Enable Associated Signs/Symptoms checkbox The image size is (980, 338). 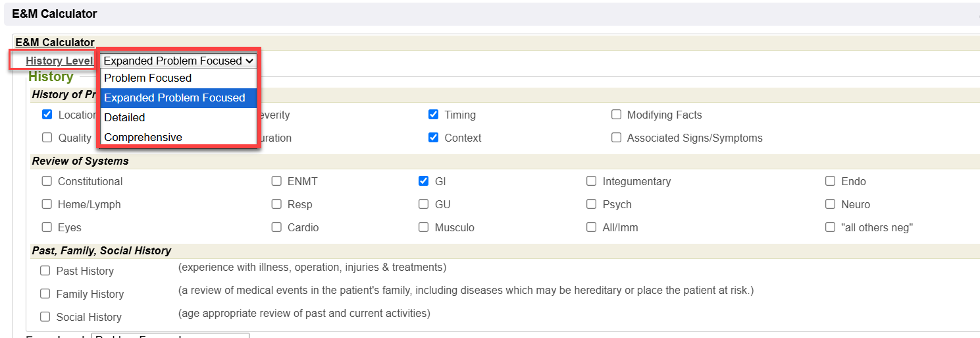point(616,138)
